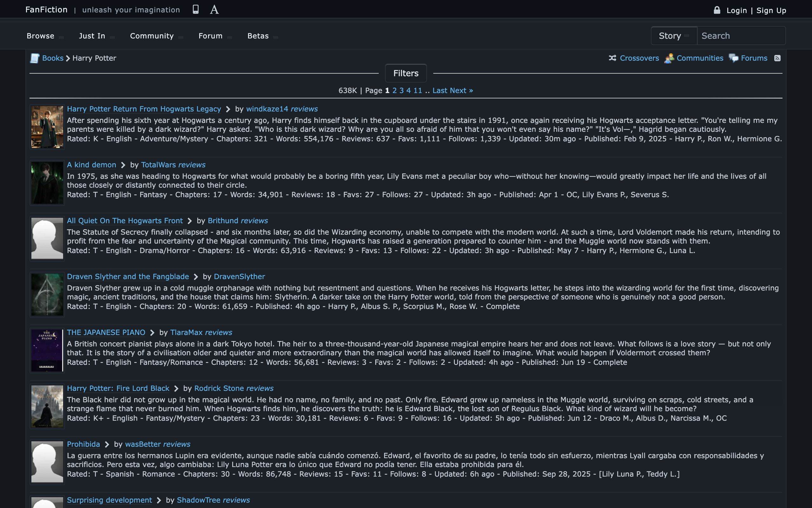This screenshot has height=508, width=812.
Task: Open THE JAPANESE PIANO story
Action: 106,333
